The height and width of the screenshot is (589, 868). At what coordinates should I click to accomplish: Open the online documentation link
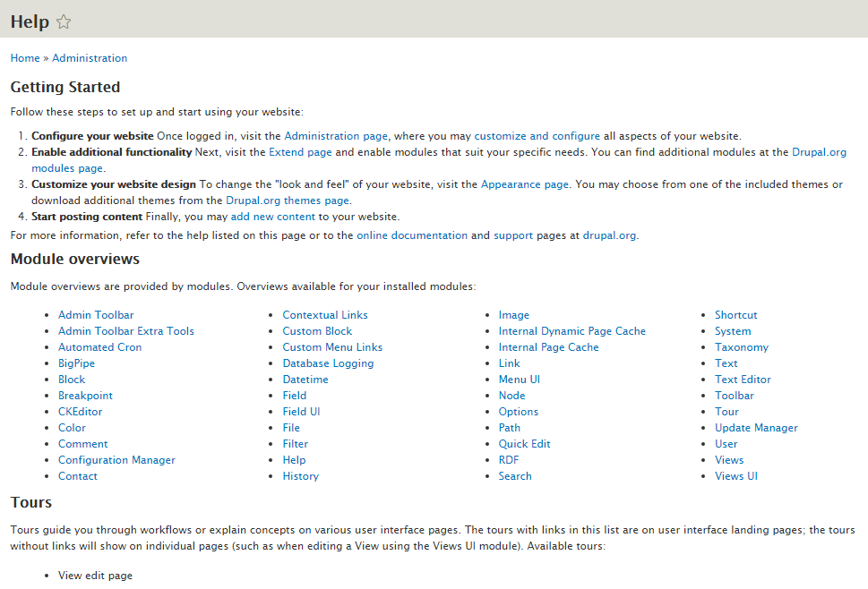[x=412, y=235]
